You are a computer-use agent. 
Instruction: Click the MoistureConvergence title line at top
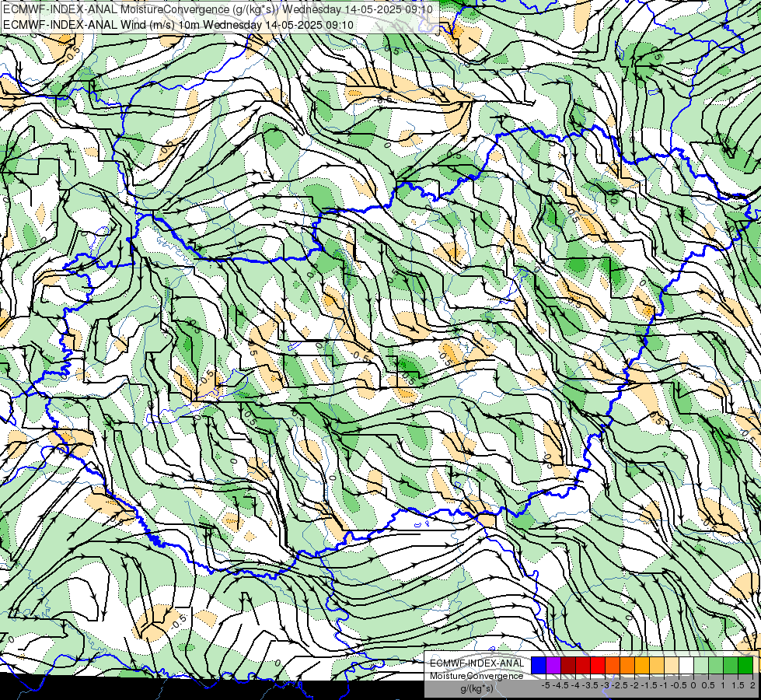218,9
